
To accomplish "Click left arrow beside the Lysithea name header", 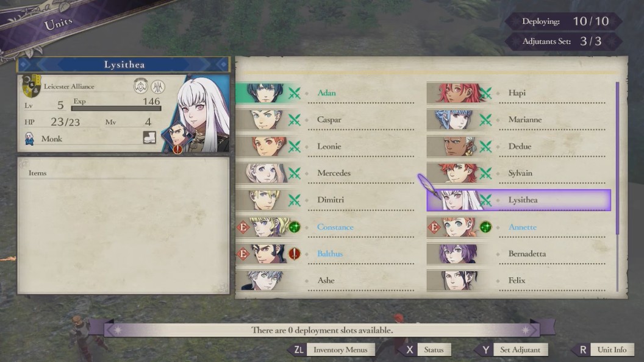I will click(x=23, y=65).
